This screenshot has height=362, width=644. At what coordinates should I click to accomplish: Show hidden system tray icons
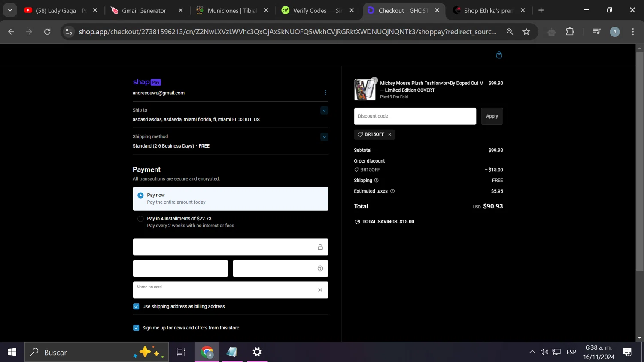point(532,352)
